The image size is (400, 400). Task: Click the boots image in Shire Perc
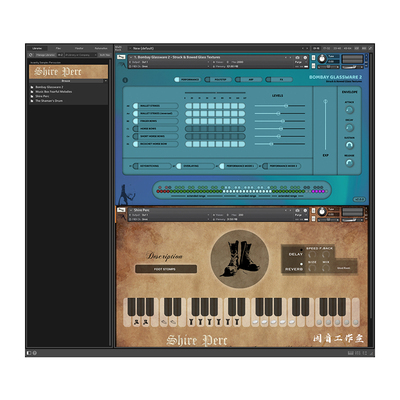[240, 258]
